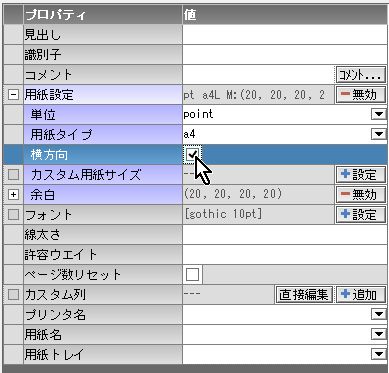This screenshot has width=389, height=373.
Task: Click the 直接編集 button
Action: coord(304,295)
